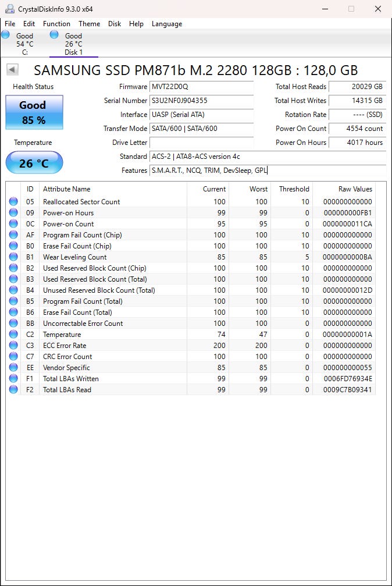Open the Edit menu

(x=29, y=23)
